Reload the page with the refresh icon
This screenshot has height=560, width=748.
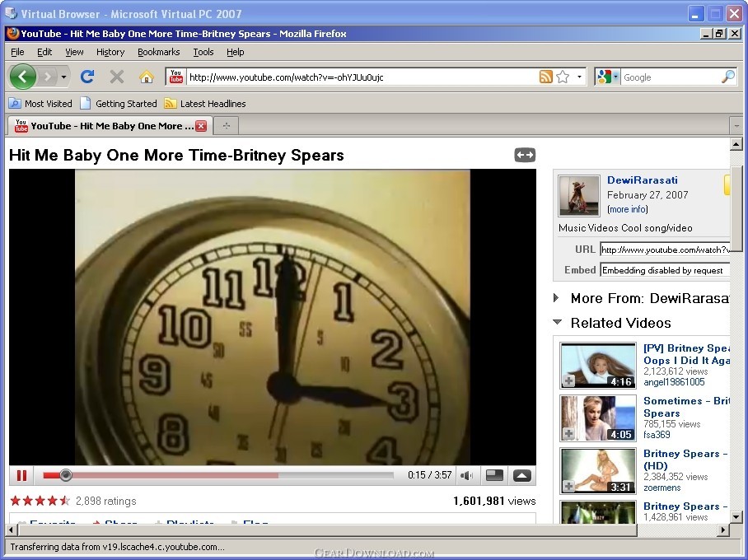pyautogui.click(x=87, y=77)
